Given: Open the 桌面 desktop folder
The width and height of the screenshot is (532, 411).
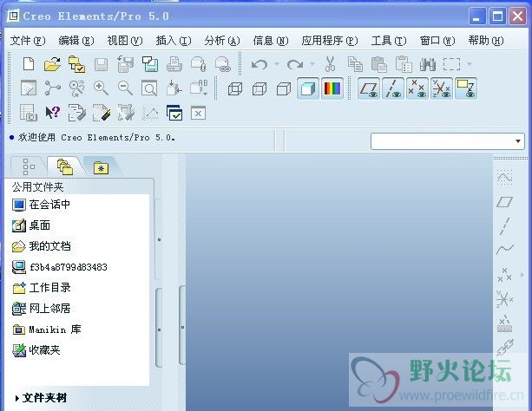Looking at the screenshot, I should coord(31,225).
